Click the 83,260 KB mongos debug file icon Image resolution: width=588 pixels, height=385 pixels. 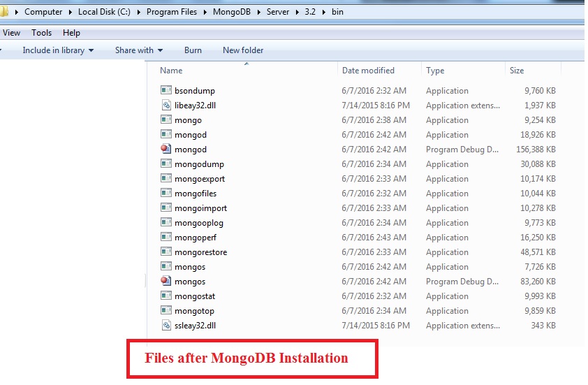tap(166, 281)
